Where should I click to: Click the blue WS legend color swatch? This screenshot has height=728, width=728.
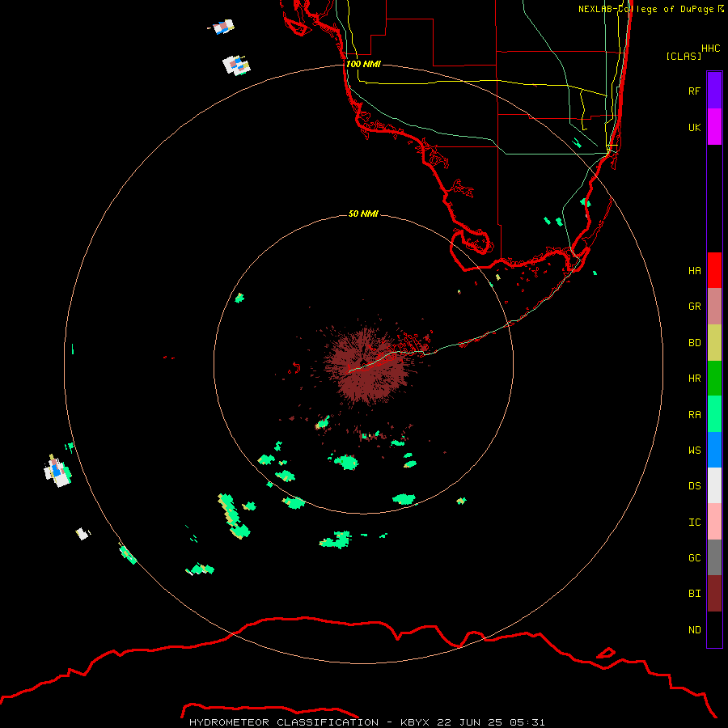(x=714, y=450)
